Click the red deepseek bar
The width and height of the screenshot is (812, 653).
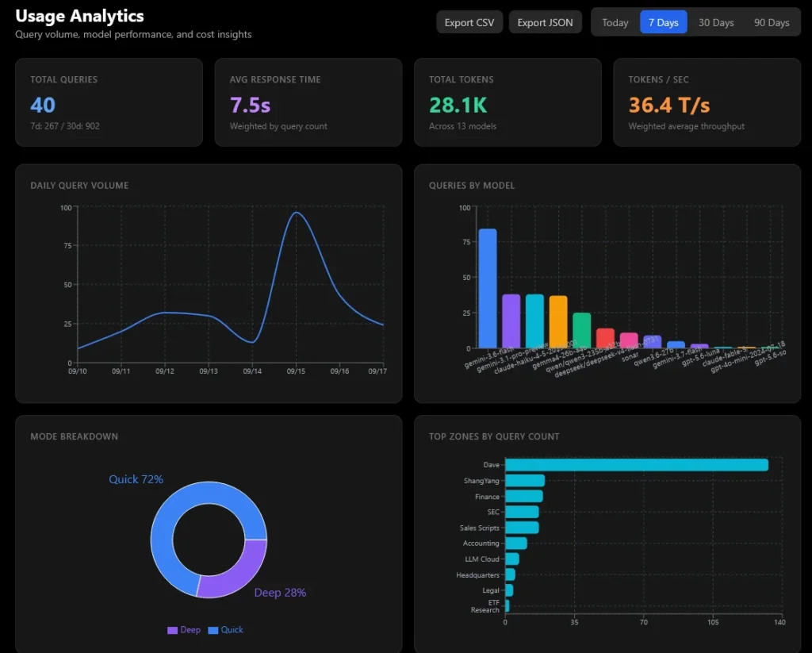pyautogui.click(x=605, y=339)
